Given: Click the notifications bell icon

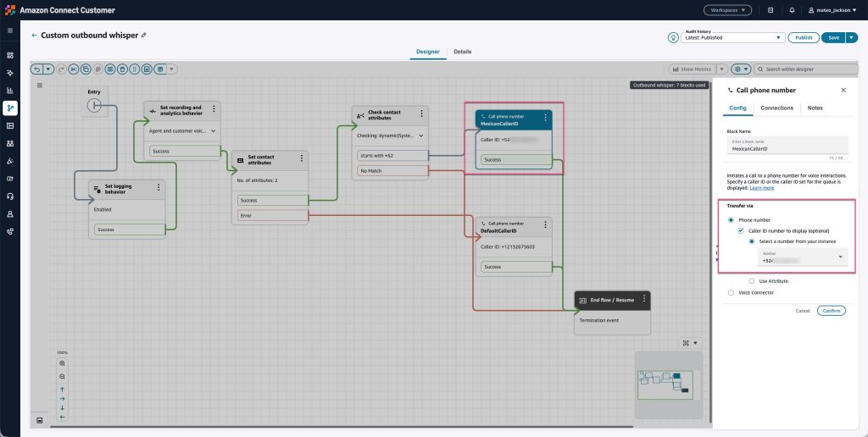Looking at the screenshot, I should [793, 10].
